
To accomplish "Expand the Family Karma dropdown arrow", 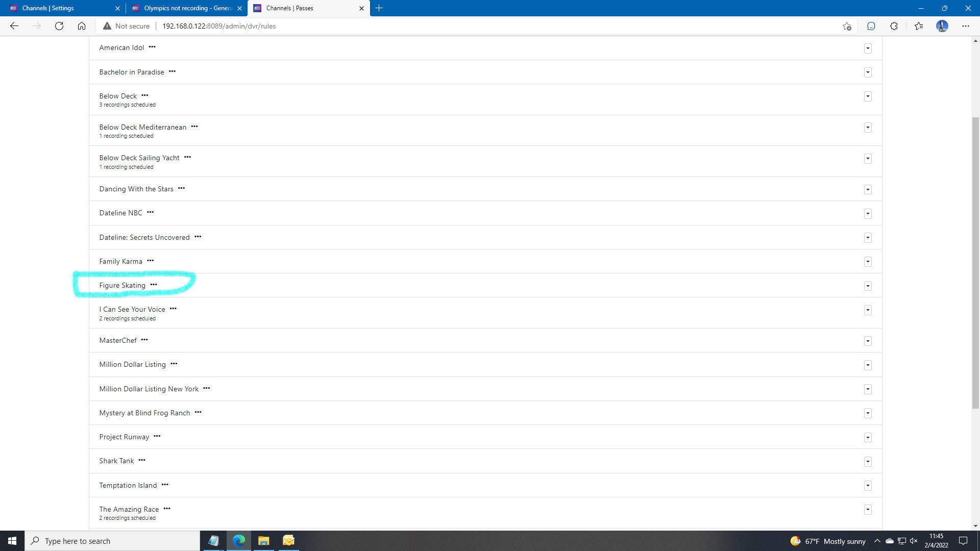I will point(868,262).
